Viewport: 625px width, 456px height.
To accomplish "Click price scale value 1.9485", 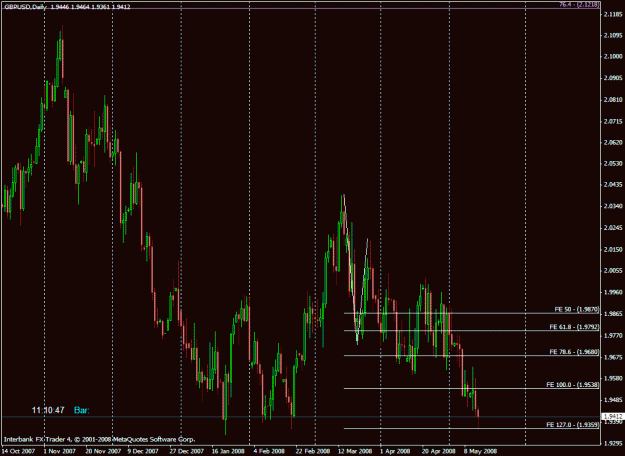I will click(x=613, y=399).
